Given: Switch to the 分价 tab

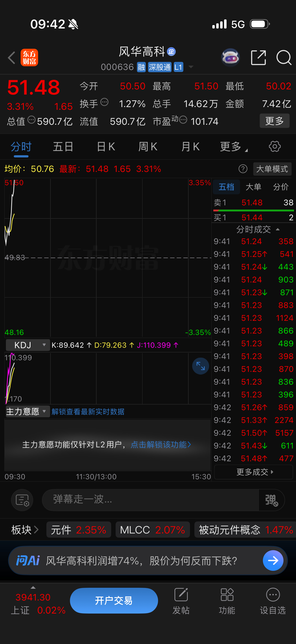Looking at the screenshot, I should click(281, 187).
